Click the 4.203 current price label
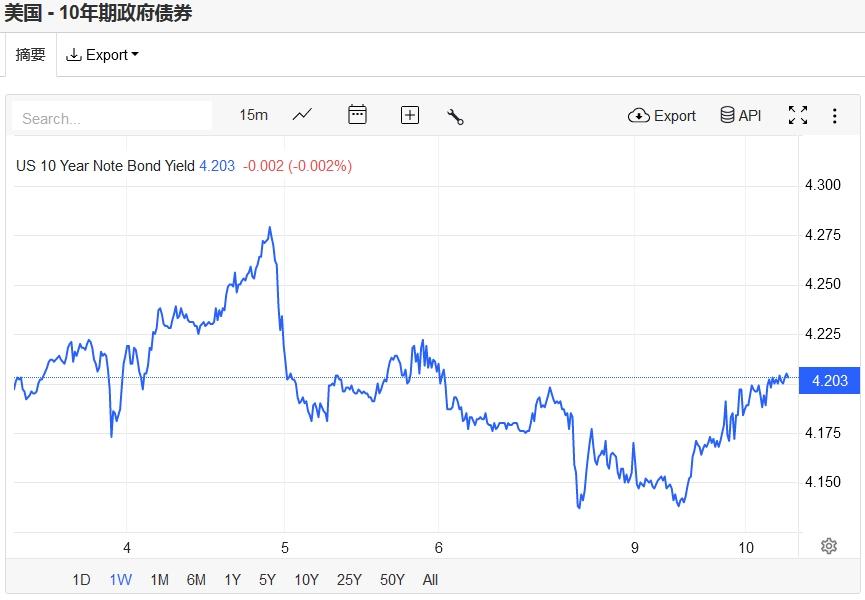The image size is (865, 600). pos(830,380)
